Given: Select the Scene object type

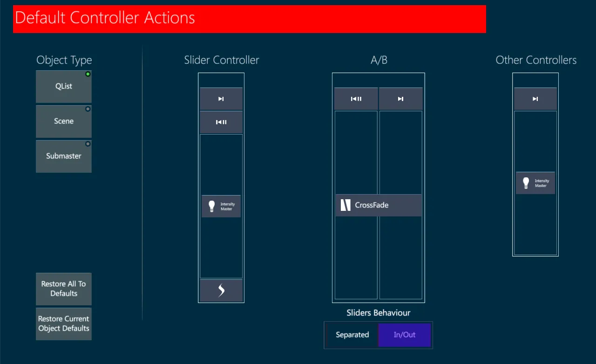Looking at the screenshot, I should tap(64, 121).
